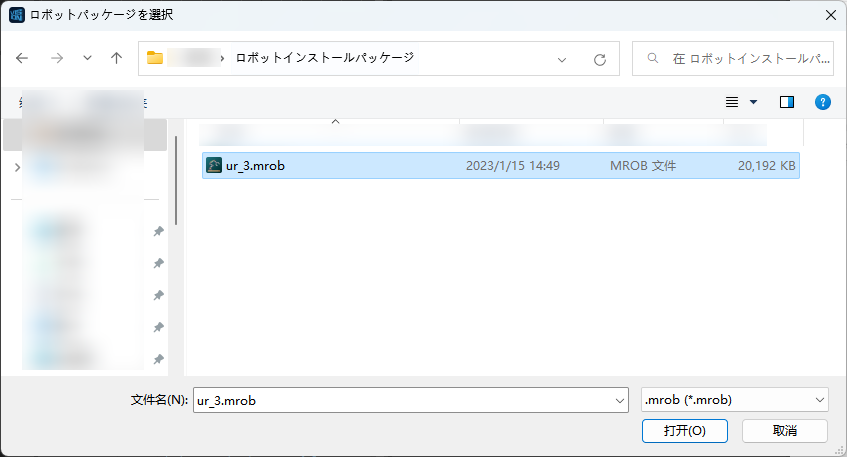
Task: Close the ロボットパッケージを選択 dialog
Action: (831, 15)
